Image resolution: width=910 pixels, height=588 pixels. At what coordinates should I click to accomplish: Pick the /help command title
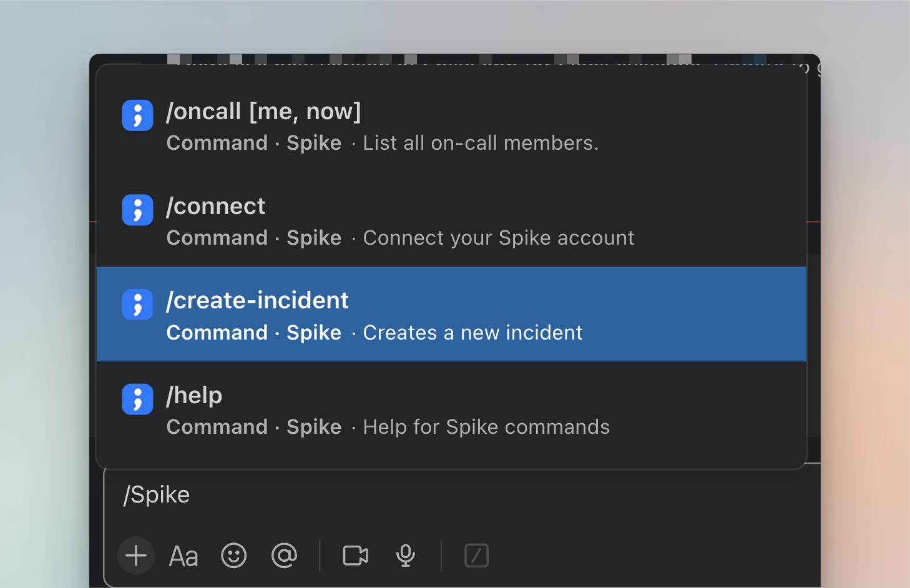[x=194, y=396]
